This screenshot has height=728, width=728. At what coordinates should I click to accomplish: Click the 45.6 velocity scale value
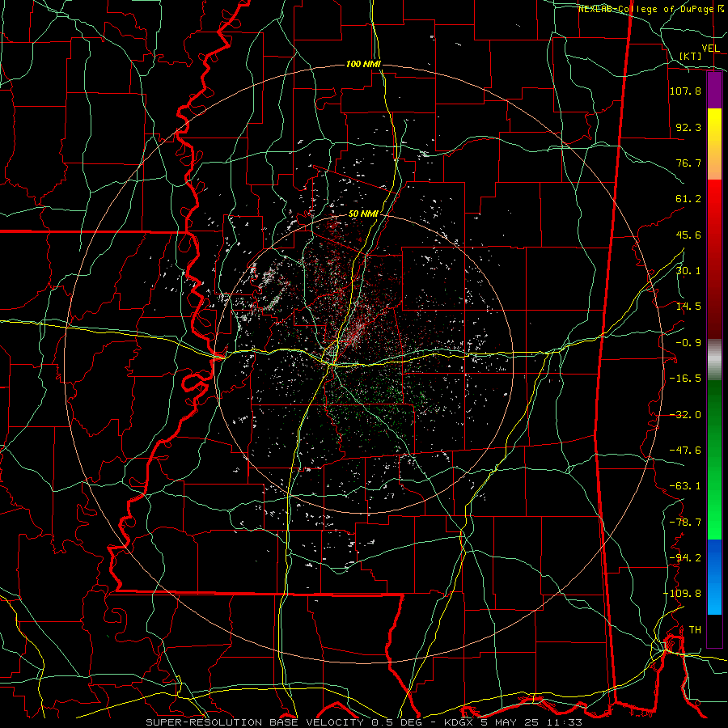point(688,235)
